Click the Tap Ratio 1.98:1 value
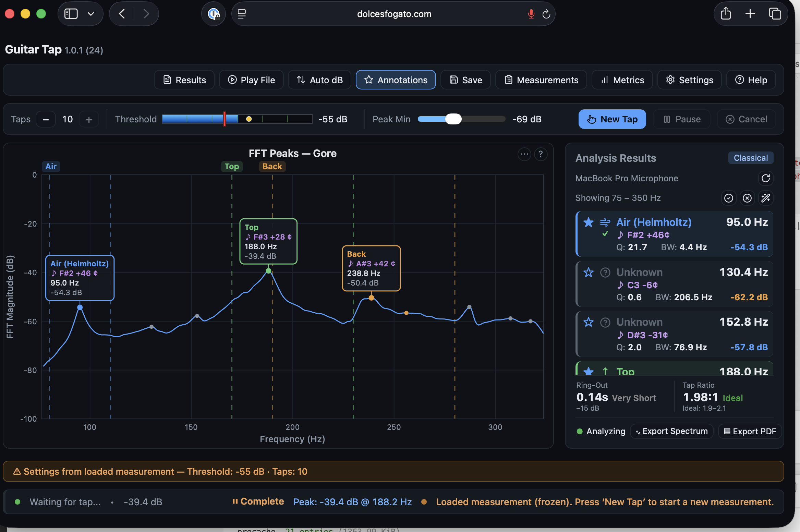800x532 pixels. [x=700, y=397]
